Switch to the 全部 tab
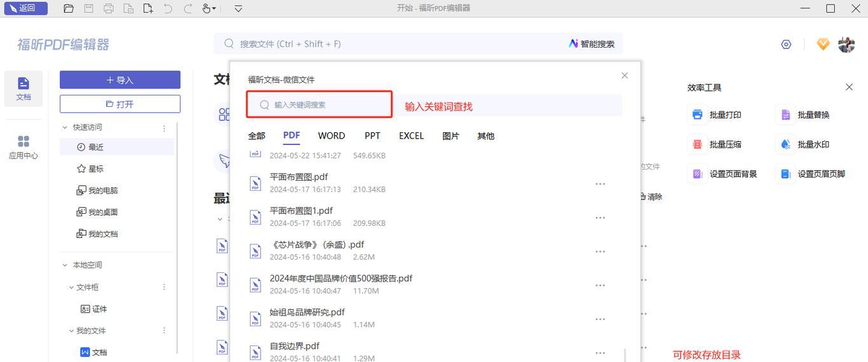868x362 pixels. 256,136
